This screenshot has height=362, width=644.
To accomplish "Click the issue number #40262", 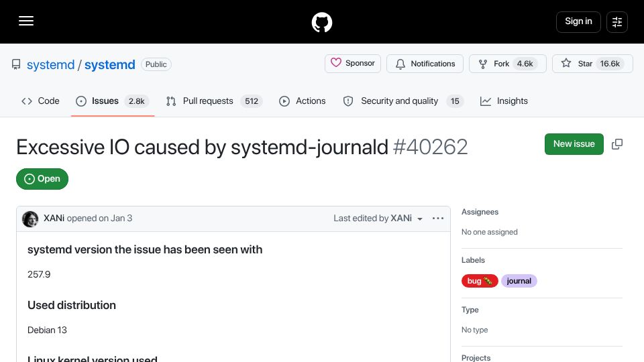I will 430,147.
